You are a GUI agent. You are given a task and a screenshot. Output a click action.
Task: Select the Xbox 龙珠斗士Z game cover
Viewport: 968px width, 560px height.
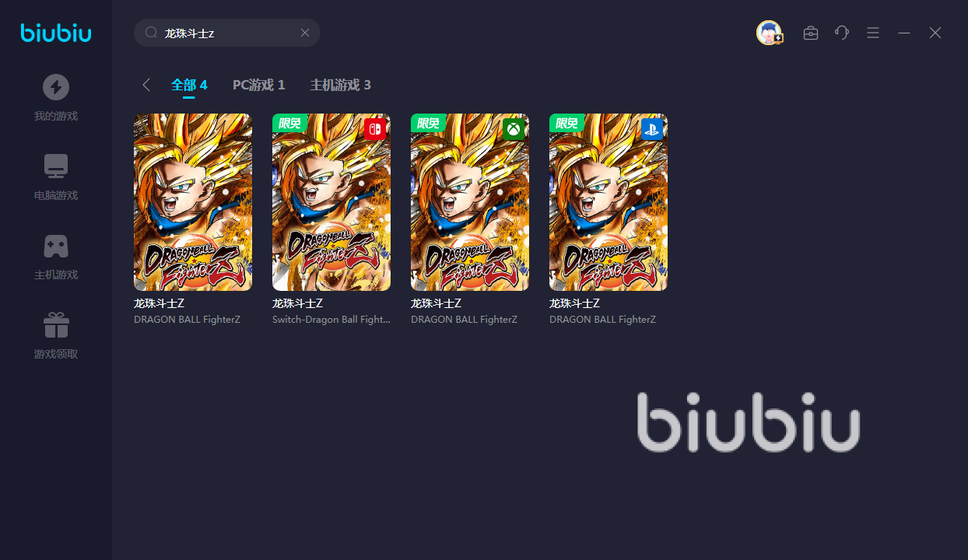[470, 202]
